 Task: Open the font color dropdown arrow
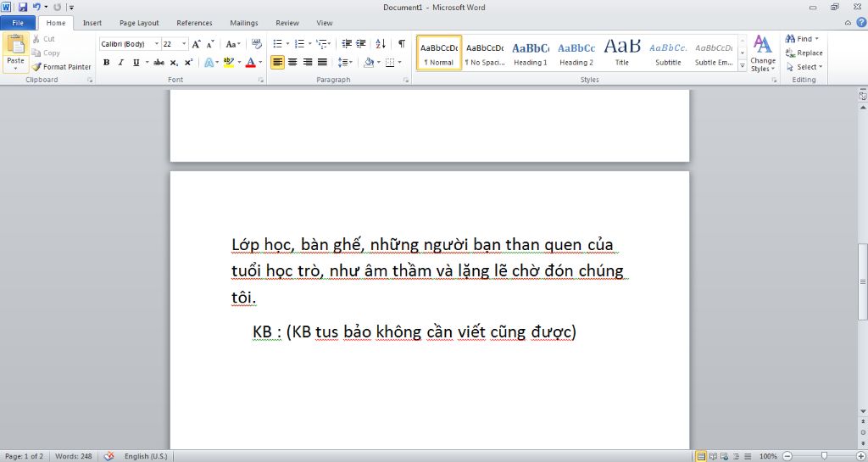coord(260,63)
